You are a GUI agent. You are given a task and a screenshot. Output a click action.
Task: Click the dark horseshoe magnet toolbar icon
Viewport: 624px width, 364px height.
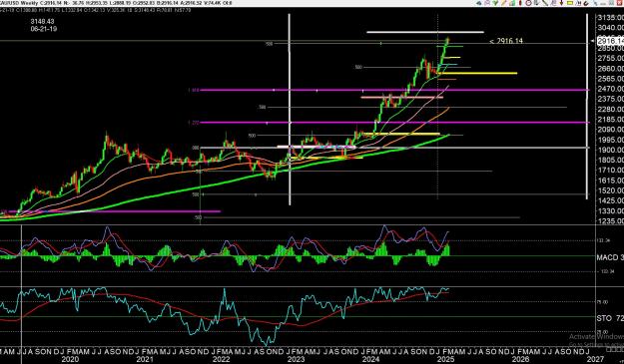click(x=586, y=3)
